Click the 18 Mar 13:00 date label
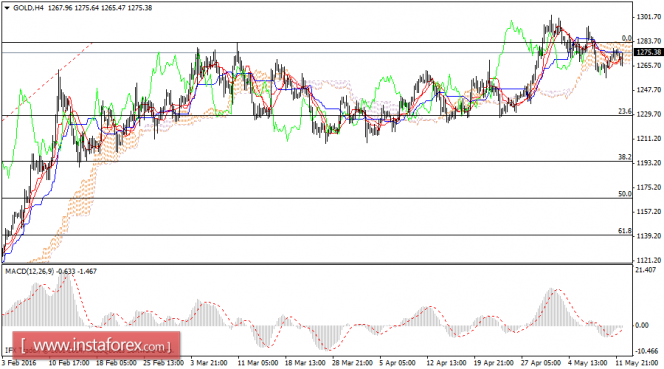 coord(305,363)
